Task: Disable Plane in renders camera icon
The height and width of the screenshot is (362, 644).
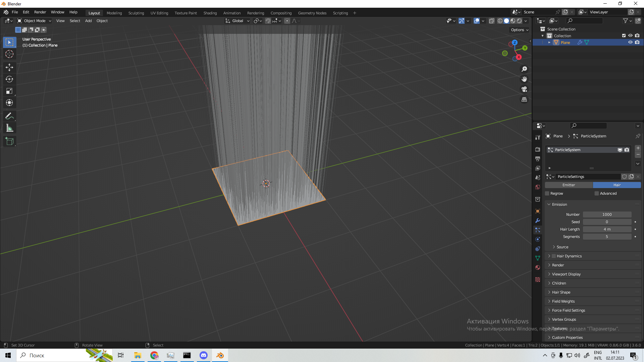Action: (637, 42)
